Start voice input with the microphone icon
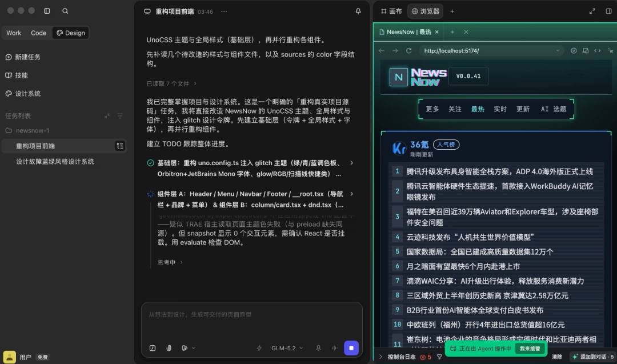Image resolution: width=617 pixels, height=364 pixels. coord(318,348)
